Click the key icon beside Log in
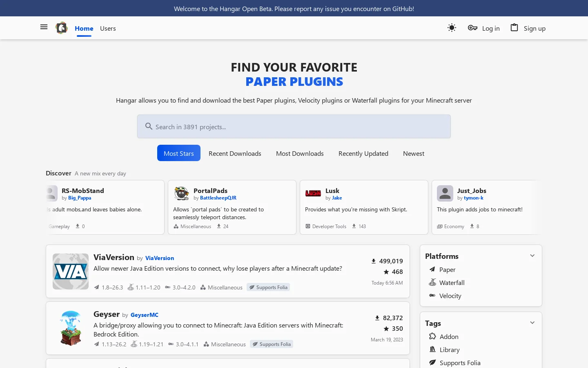588x368 pixels. coord(472,28)
